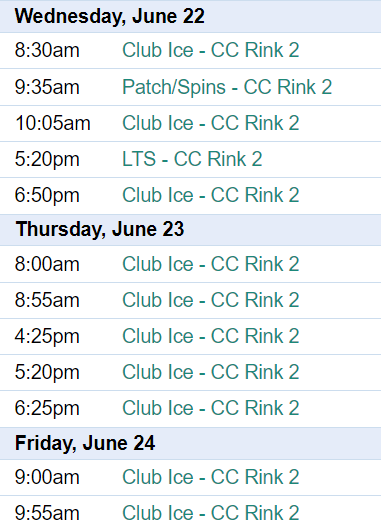Open the Thursday 6:25pm Club Ice event
The width and height of the screenshot is (381, 529).
[x=211, y=408]
